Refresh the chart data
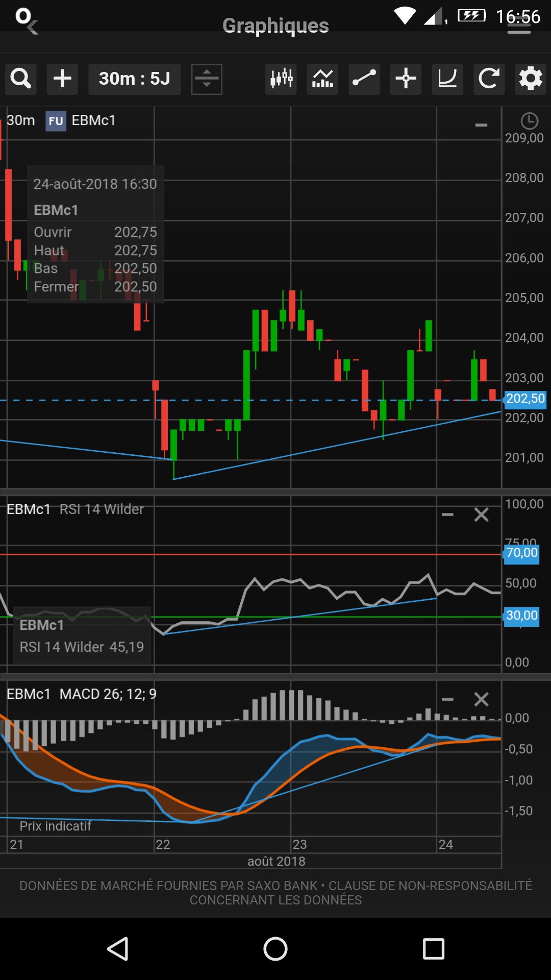Image resolution: width=551 pixels, height=980 pixels. click(489, 79)
